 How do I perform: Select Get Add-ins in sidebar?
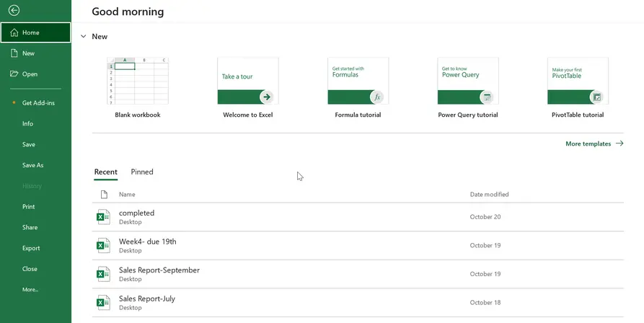click(38, 103)
